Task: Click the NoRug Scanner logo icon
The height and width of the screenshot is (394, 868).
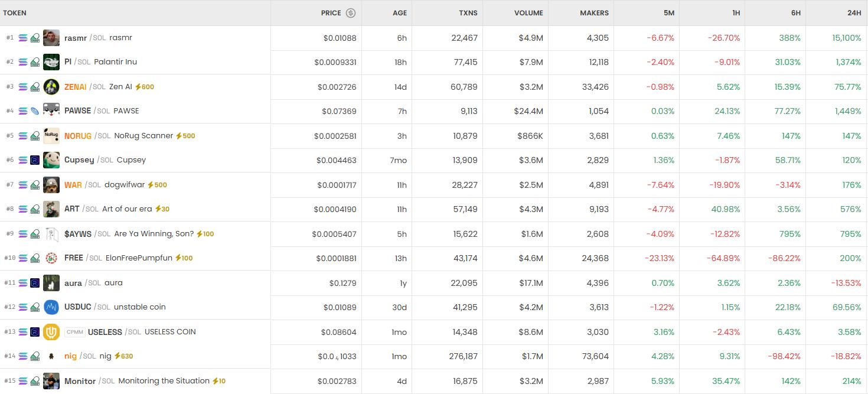Action: click(51, 136)
